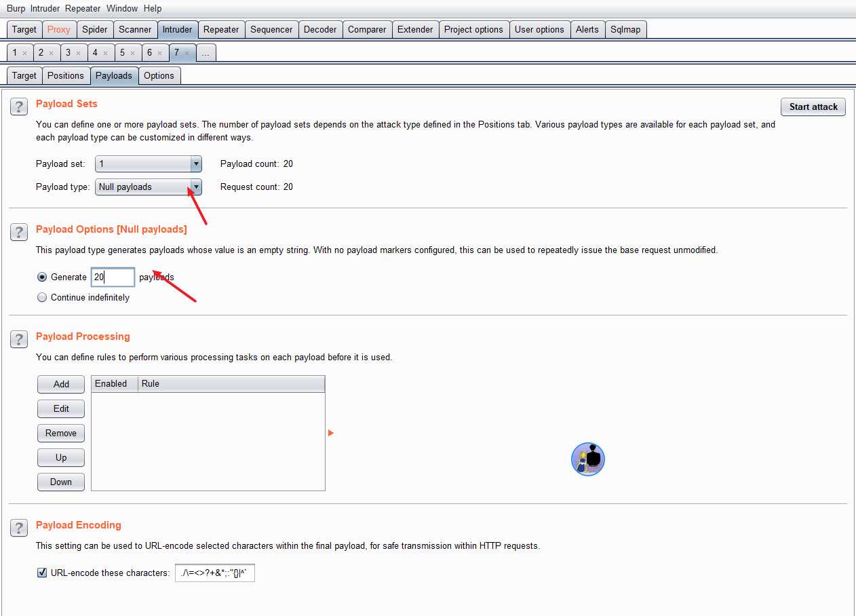Switch to the main Intruder tab
Viewport: 856px width, 616px height.
(178, 29)
